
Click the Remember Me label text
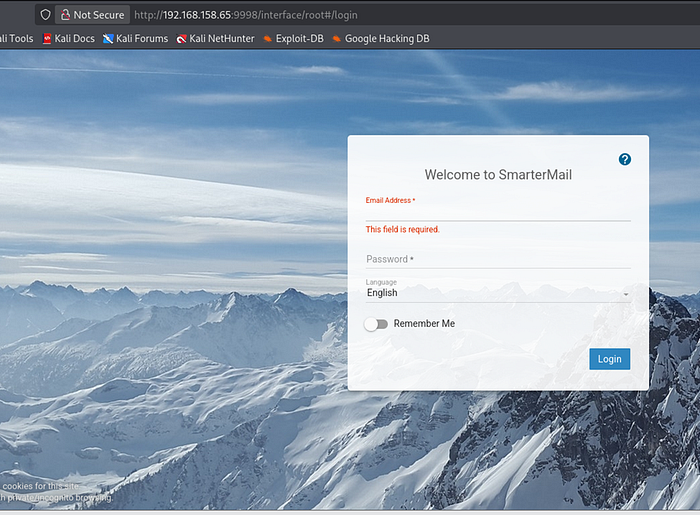coord(424,324)
